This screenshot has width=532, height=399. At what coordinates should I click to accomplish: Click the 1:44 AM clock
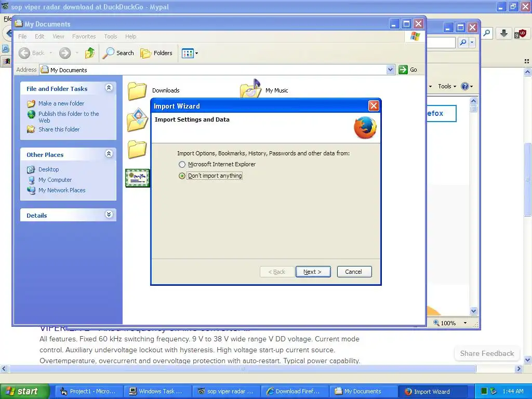513,391
